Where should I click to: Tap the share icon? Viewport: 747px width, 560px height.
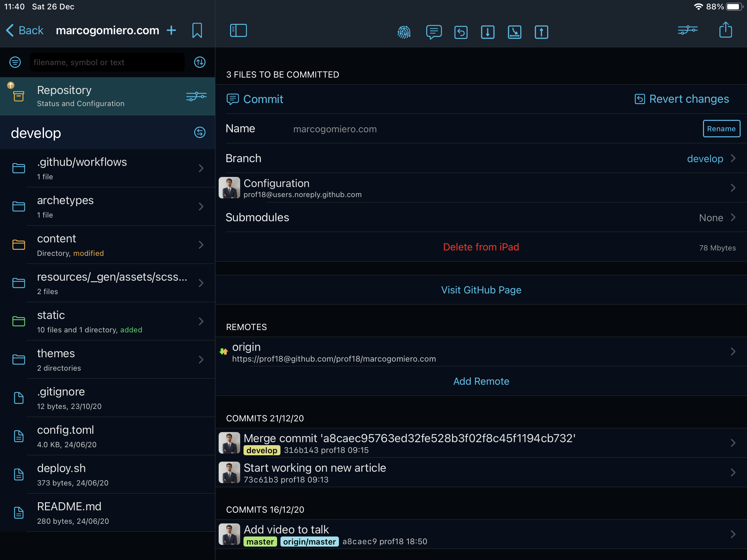(x=726, y=30)
